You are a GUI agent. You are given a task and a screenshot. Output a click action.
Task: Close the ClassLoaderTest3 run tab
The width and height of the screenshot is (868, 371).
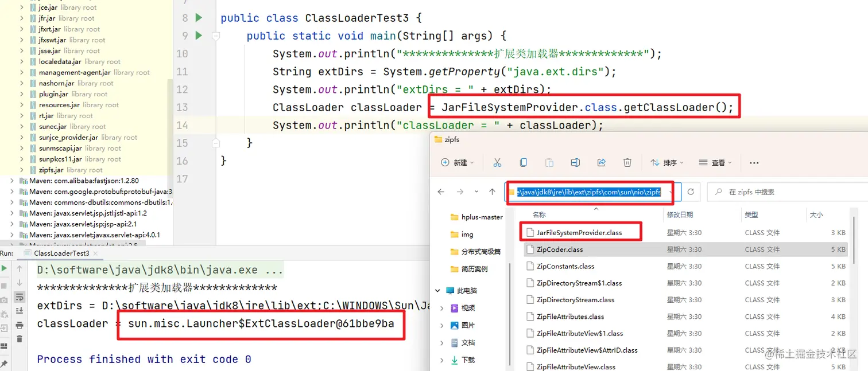96,253
